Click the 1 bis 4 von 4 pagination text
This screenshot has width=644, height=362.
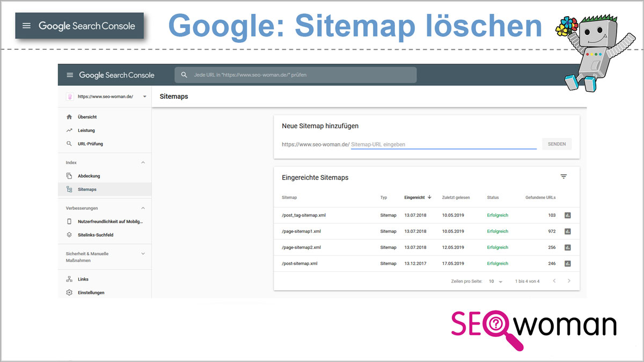(527, 281)
